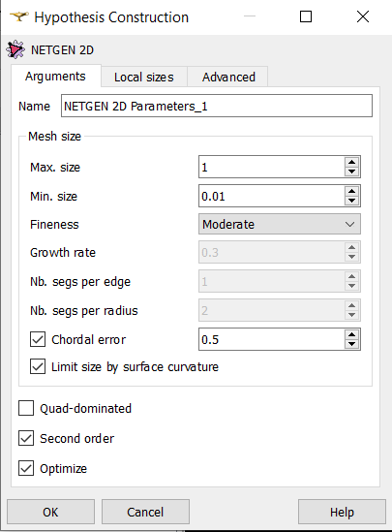The width and height of the screenshot is (392, 532).
Task: Decrease Max. size with the down arrow
Action: [x=351, y=172]
